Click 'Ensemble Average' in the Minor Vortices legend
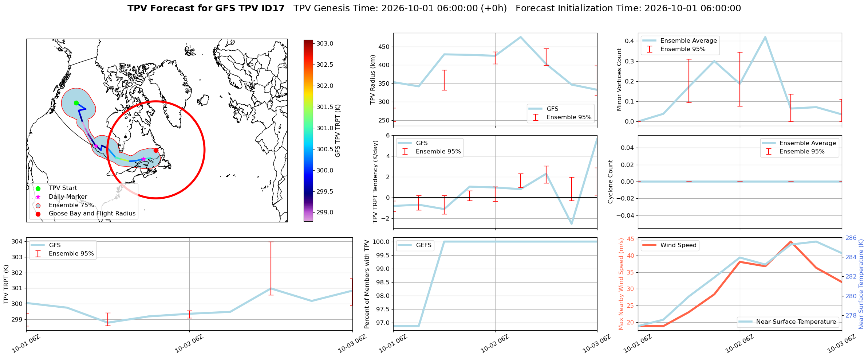Screen dimensions: 868x358 (689, 41)
